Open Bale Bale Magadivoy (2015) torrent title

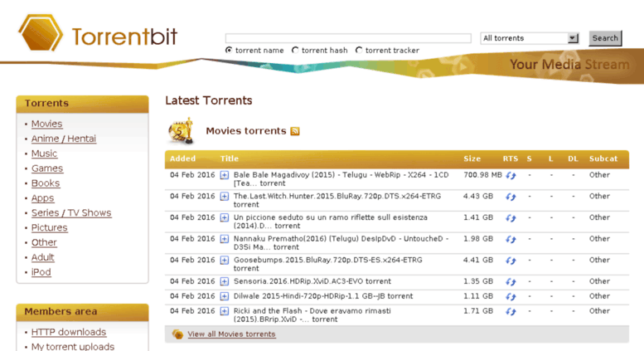point(341,179)
